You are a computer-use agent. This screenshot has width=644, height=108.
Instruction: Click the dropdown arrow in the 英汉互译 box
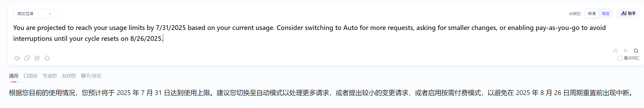click(x=50, y=14)
